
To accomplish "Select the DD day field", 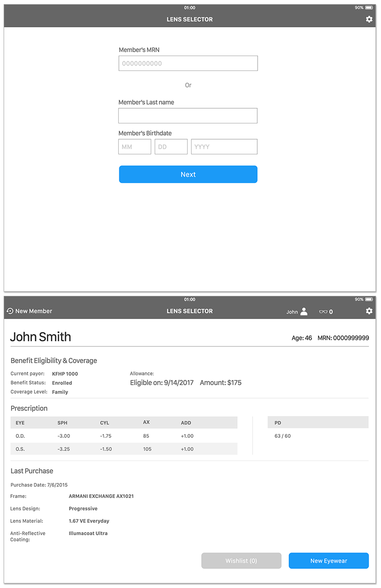I will (x=171, y=147).
